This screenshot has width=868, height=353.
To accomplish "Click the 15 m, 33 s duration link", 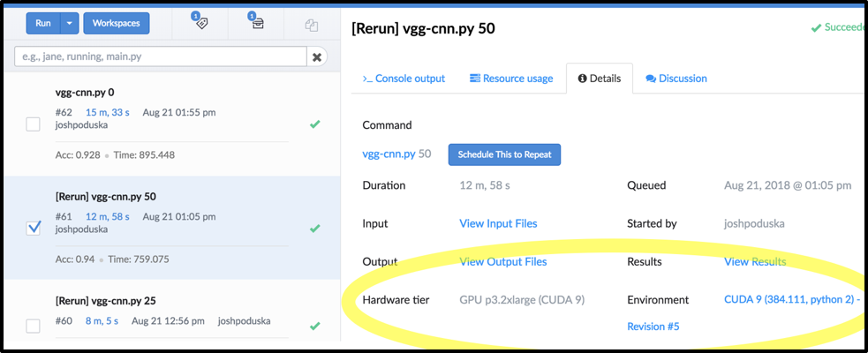I will coord(108,112).
